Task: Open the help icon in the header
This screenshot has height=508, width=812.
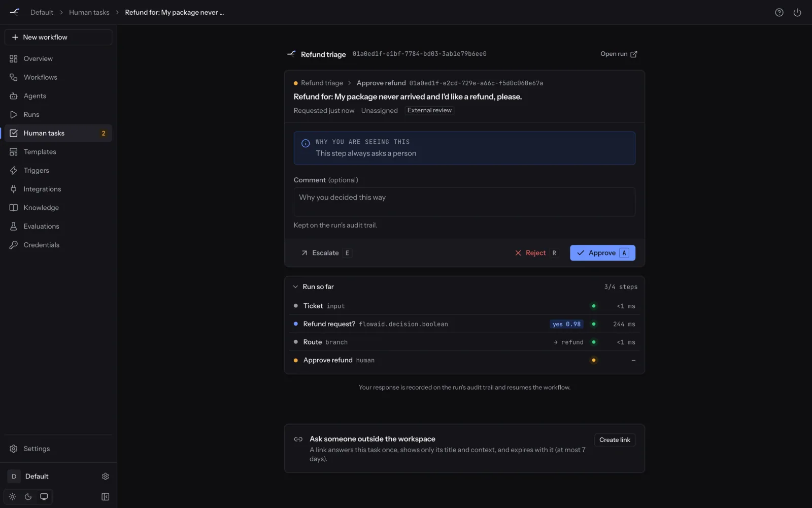Action: (x=779, y=13)
